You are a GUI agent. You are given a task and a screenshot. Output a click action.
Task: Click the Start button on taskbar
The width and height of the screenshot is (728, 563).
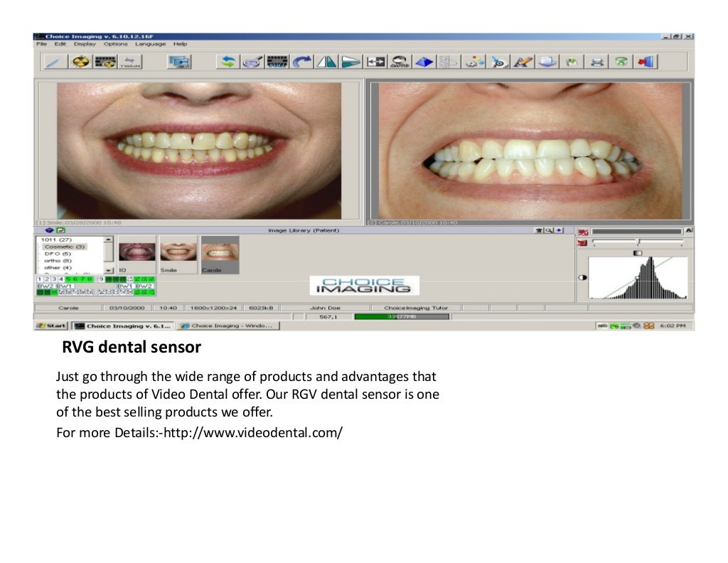[51, 326]
